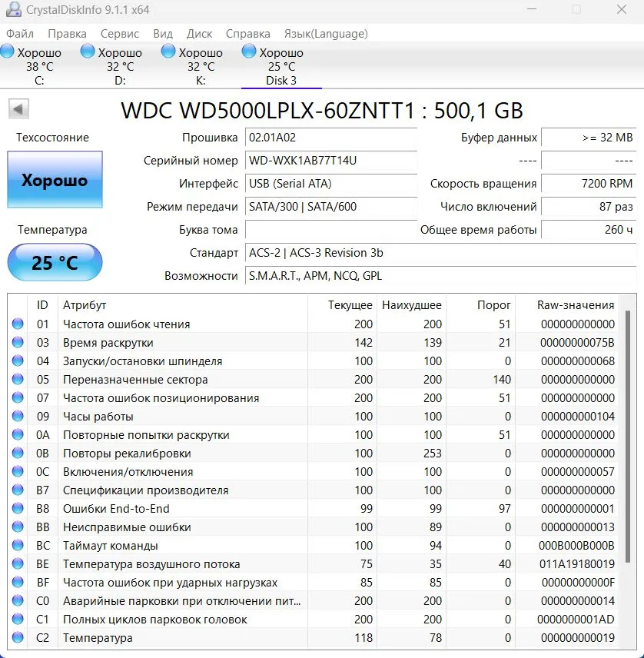This screenshot has height=658, width=644.
Task: Click status orb for attribute C0 row
Action: (18, 601)
